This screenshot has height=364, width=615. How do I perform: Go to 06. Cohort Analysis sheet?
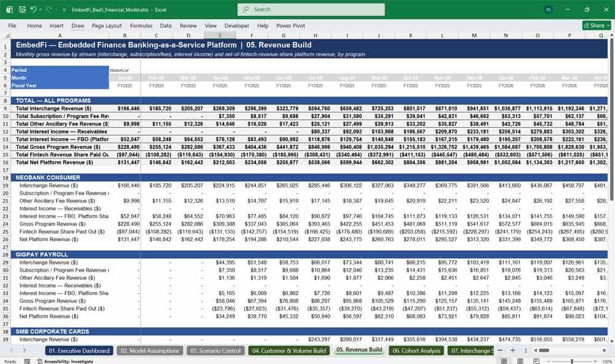(416, 350)
